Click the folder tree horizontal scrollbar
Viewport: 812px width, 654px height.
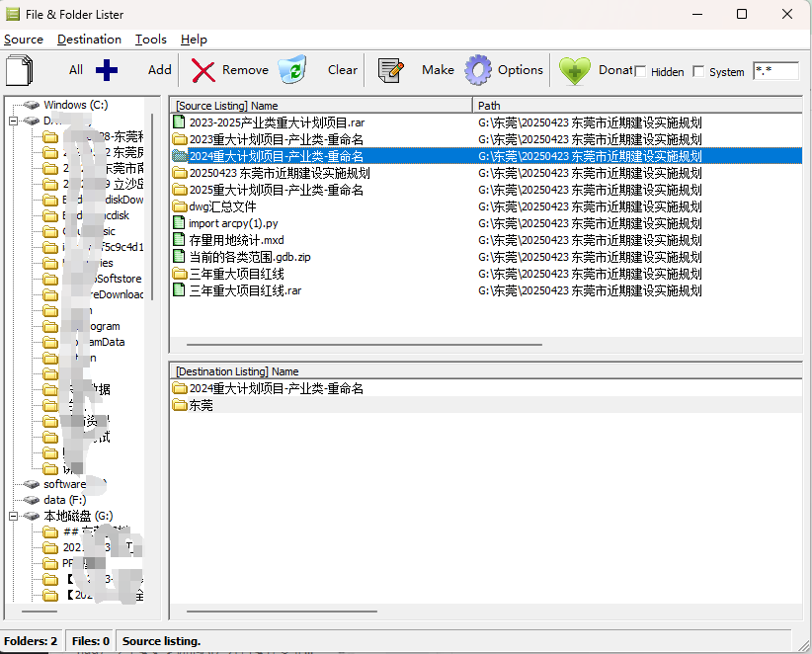click(x=40, y=612)
